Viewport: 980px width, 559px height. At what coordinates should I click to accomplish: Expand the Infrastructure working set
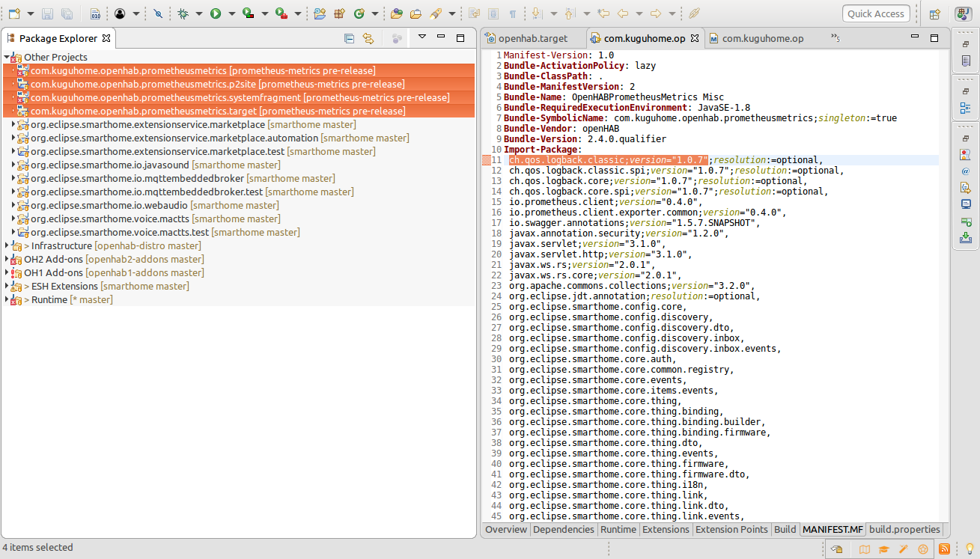7,245
